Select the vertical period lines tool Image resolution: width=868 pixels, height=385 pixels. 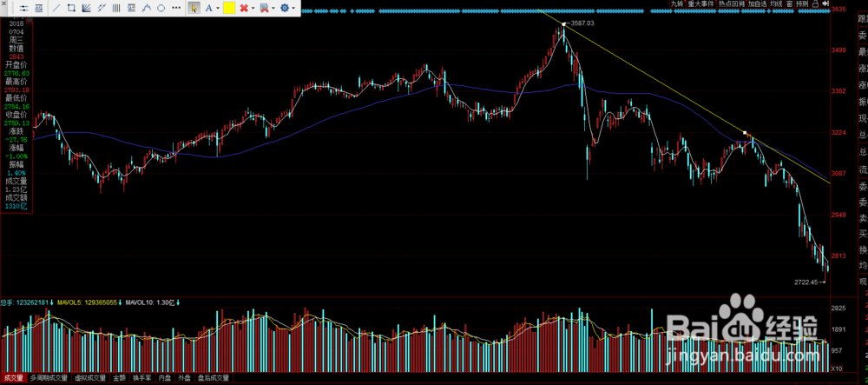point(116,9)
